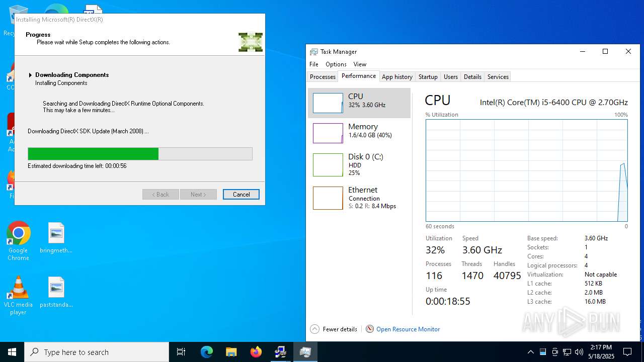Click the green download progress bar
This screenshot has width=644, height=362.
tap(140, 154)
